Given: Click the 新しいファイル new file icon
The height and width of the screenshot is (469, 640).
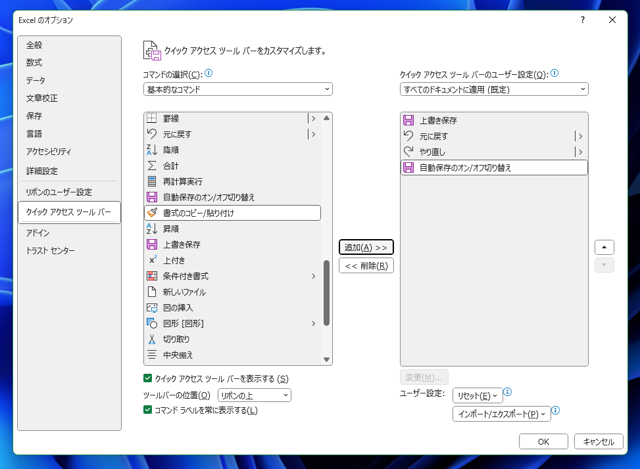Looking at the screenshot, I should 152,292.
